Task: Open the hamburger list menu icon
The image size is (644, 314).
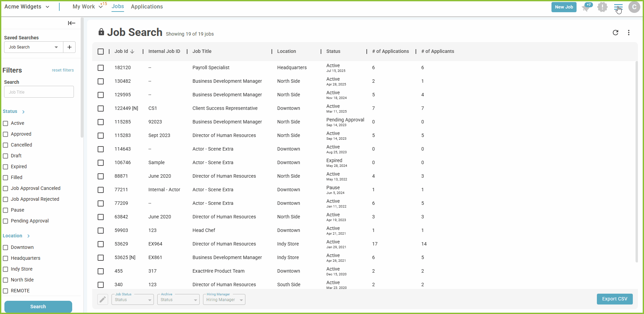Action: (618, 7)
